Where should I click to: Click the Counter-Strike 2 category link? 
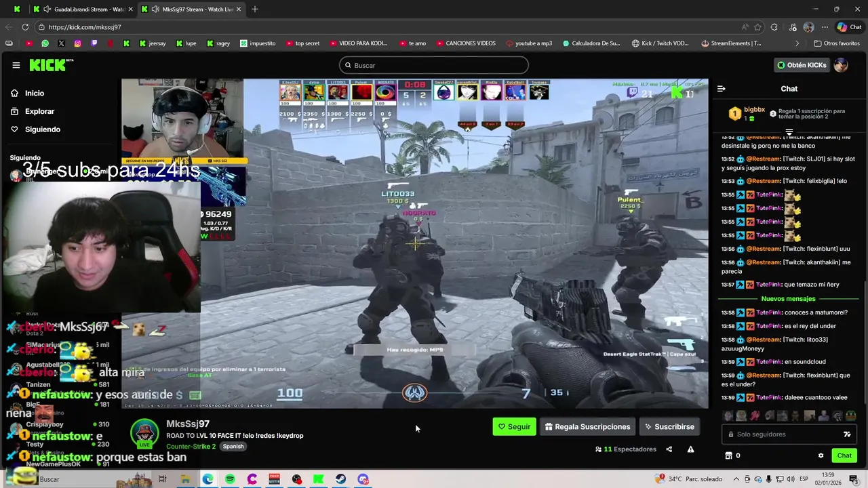point(191,447)
